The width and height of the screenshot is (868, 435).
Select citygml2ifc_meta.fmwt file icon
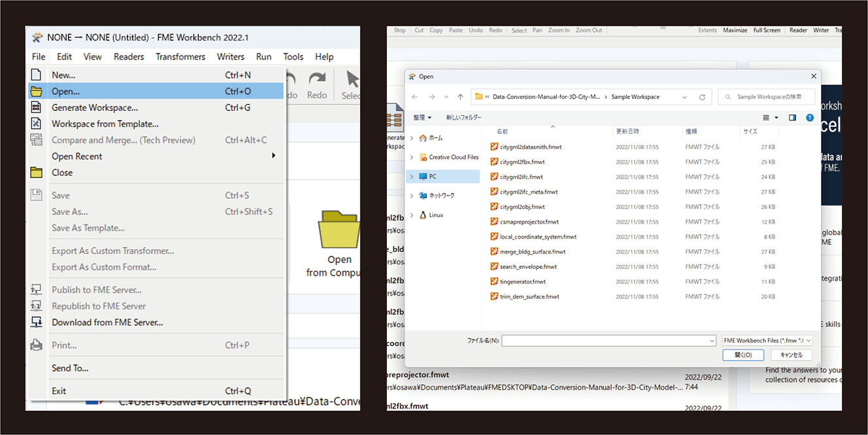click(494, 192)
